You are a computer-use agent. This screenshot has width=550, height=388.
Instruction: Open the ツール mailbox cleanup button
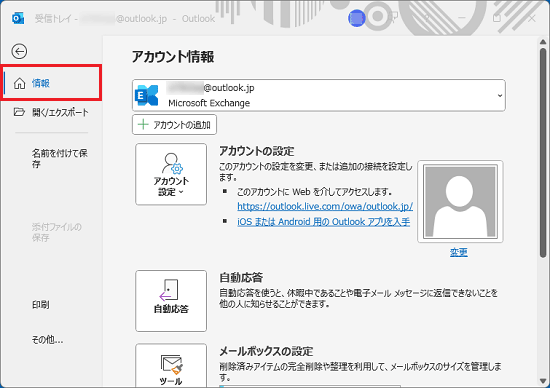click(x=171, y=366)
